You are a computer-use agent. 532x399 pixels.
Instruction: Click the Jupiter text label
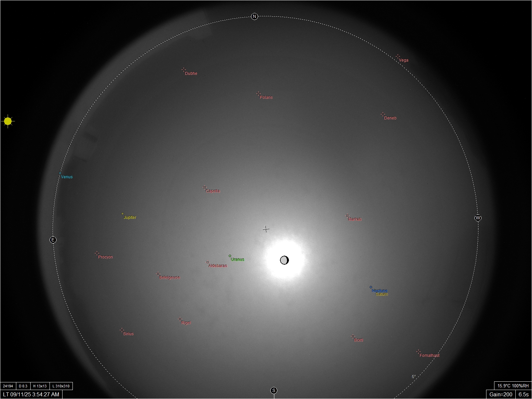tap(130, 217)
